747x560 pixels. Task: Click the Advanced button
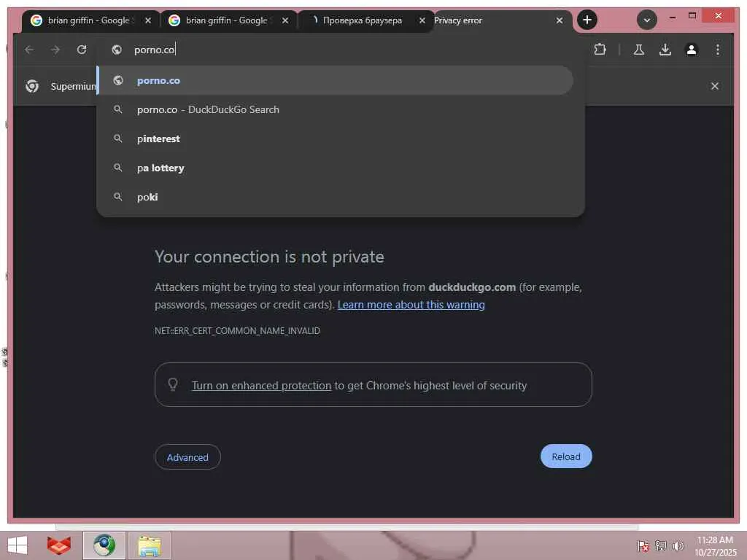click(187, 457)
